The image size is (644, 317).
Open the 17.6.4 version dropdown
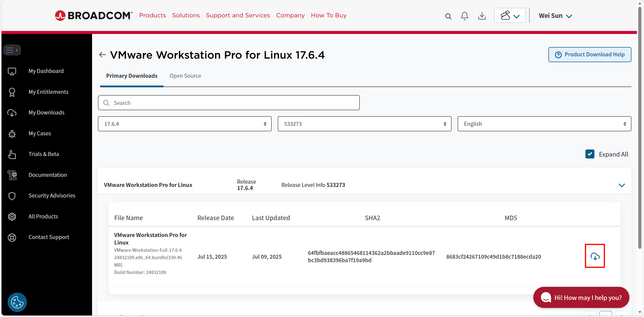pyautogui.click(x=185, y=124)
